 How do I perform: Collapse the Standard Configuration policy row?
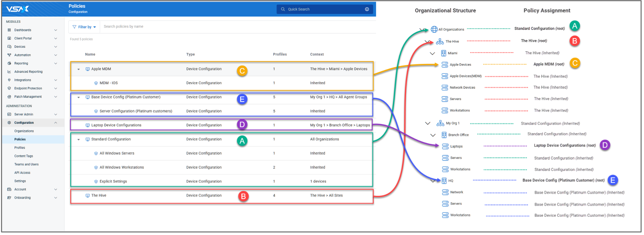point(79,140)
